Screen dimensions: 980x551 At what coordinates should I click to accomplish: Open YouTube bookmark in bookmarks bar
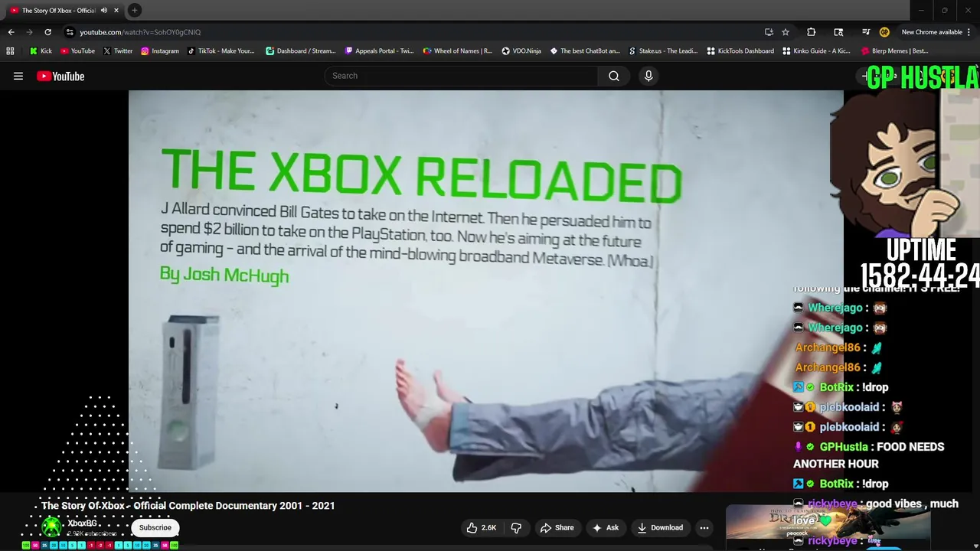point(77,51)
